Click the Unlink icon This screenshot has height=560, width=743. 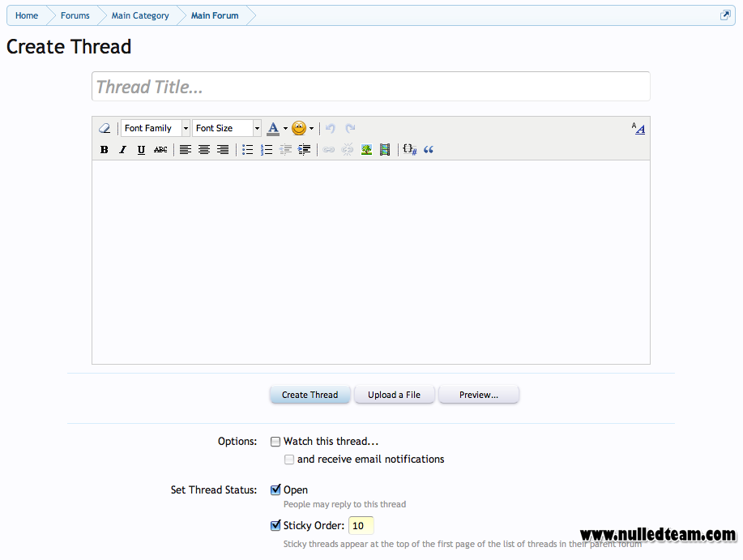click(348, 150)
